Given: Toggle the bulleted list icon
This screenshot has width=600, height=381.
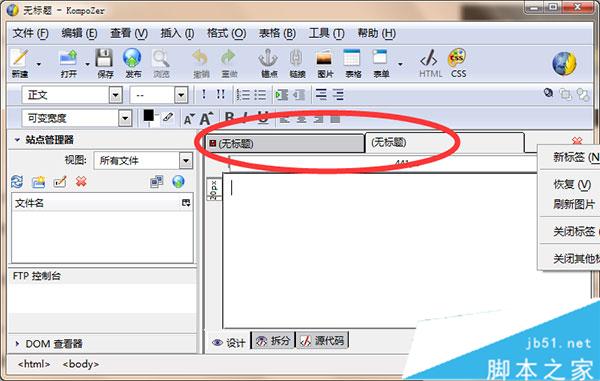Looking at the screenshot, I should pos(260,94).
